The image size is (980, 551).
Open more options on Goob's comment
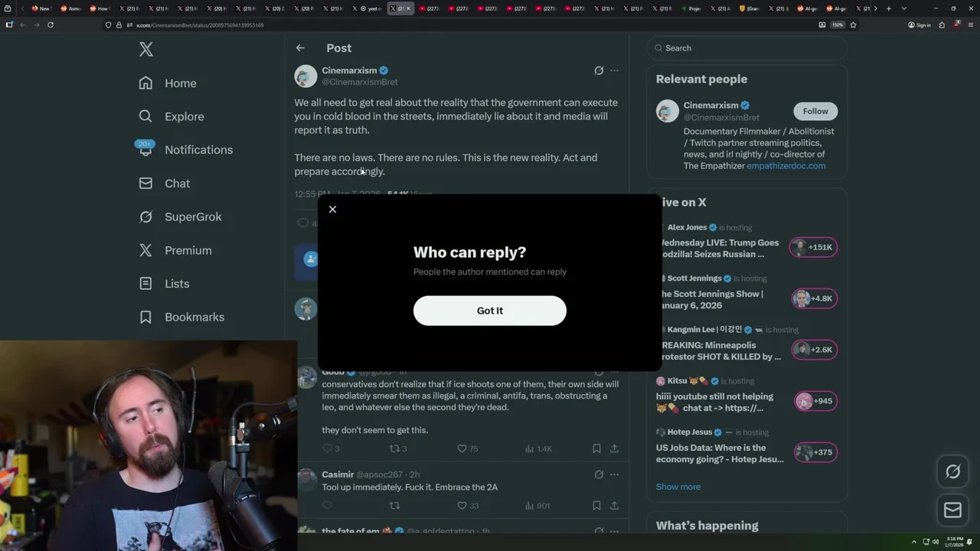[614, 372]
